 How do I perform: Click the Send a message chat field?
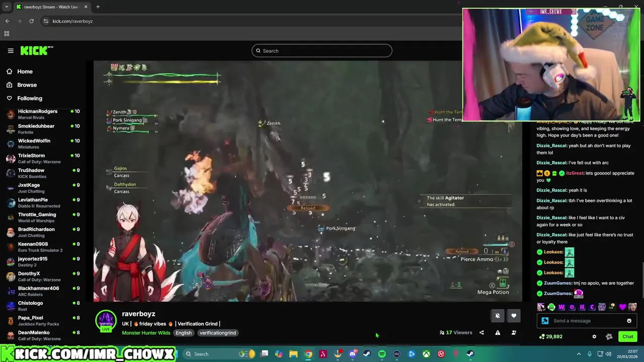(x=588, y=321)
